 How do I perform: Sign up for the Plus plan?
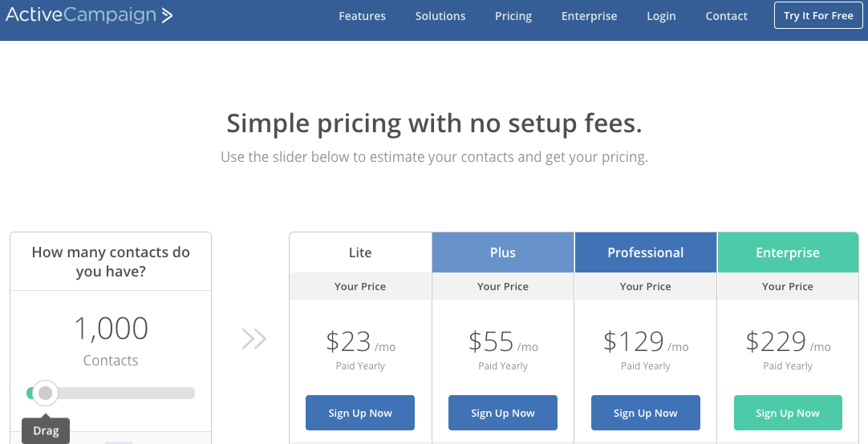(503, 413)
